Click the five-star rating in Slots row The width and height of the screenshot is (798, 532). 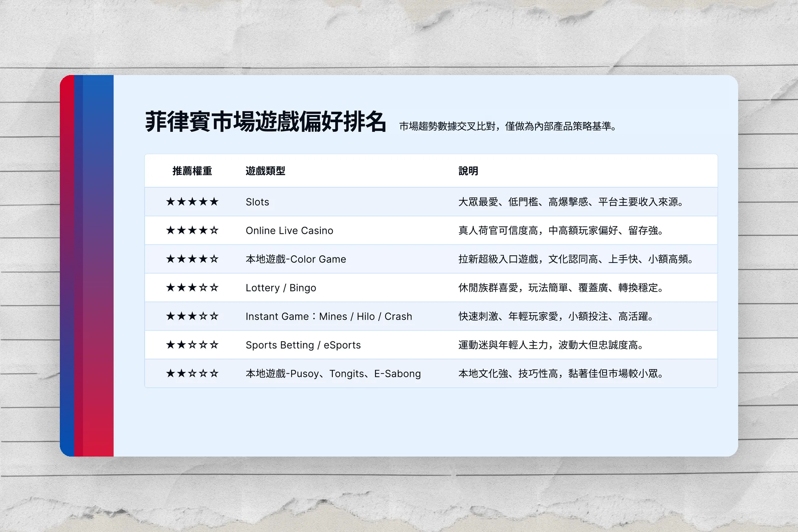coord(192,202)
